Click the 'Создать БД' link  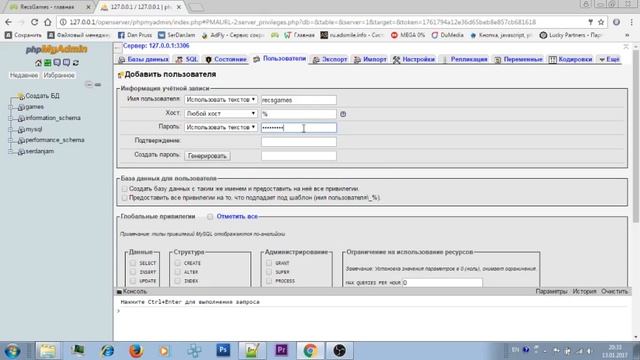[42, 96]
